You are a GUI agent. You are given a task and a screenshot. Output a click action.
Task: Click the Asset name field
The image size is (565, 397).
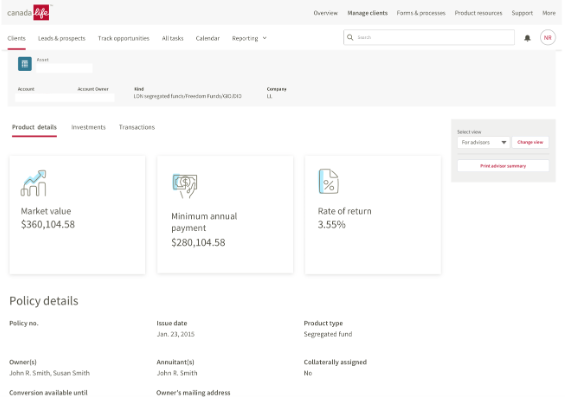coord(64,68)
